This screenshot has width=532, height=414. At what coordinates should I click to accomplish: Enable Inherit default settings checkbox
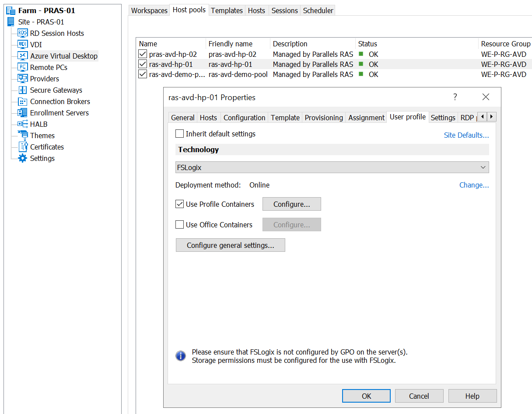(179, 134)
